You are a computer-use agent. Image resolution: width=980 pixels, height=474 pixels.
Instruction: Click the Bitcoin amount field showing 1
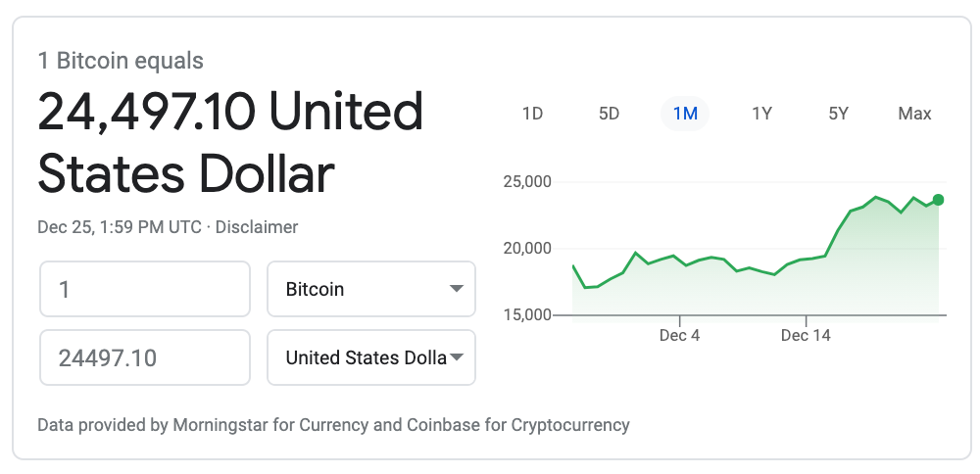145,289
